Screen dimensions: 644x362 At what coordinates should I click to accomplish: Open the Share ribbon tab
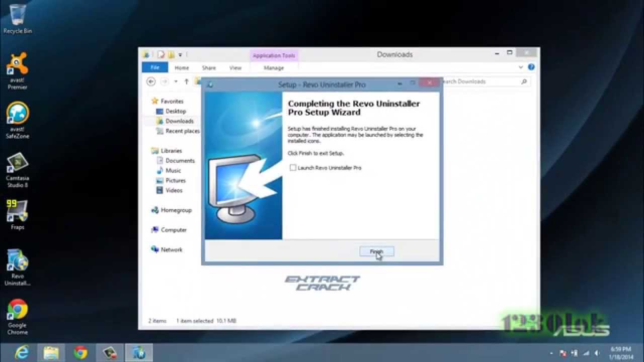209,68
